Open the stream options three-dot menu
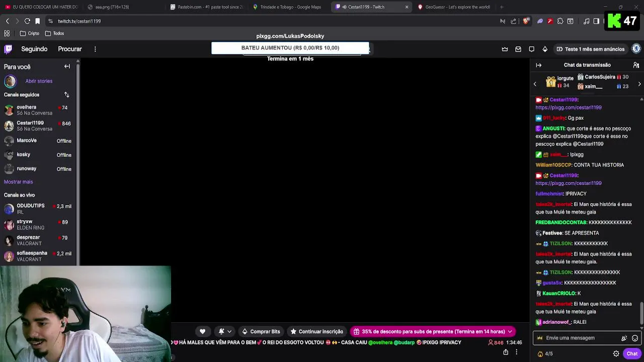 point(516,352)
